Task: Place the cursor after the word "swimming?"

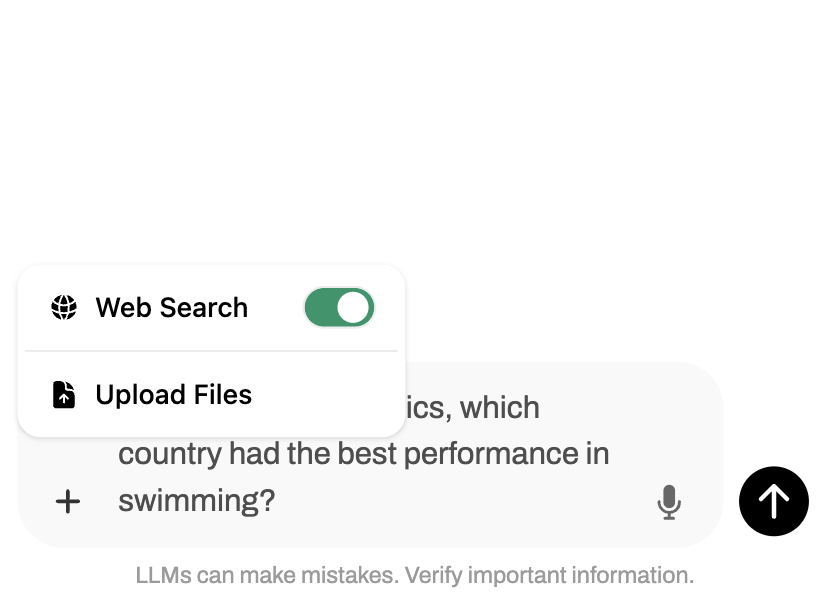Action: (x=276, y=500)
